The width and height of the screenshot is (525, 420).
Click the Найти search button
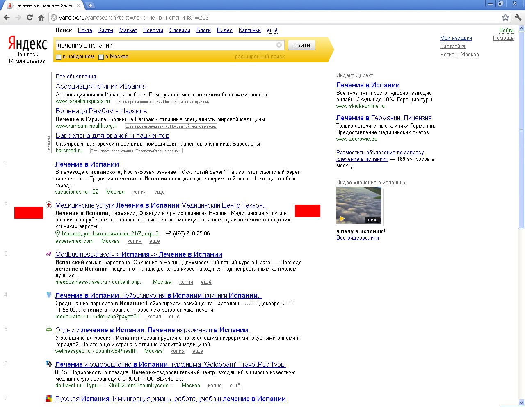[x=301, y=45]
